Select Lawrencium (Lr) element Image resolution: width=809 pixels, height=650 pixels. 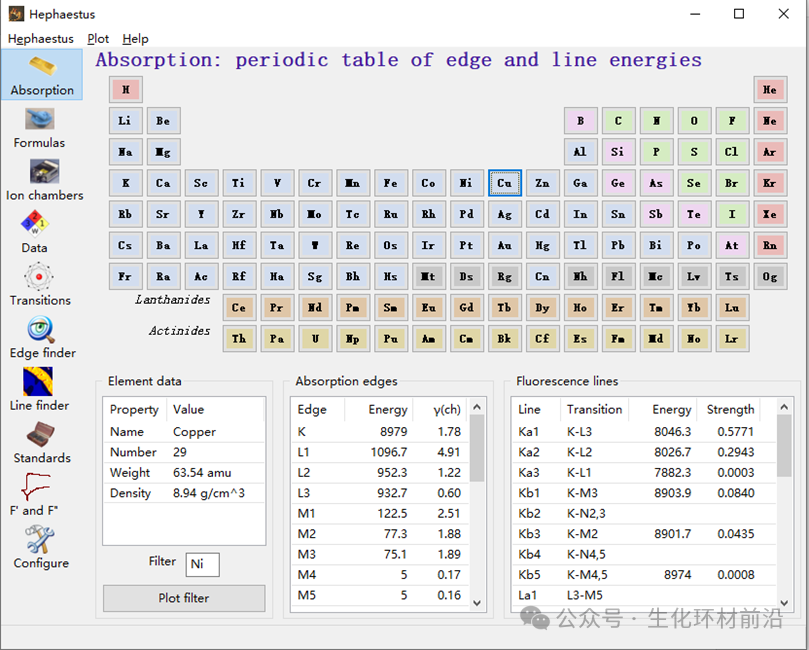(732, 339)
